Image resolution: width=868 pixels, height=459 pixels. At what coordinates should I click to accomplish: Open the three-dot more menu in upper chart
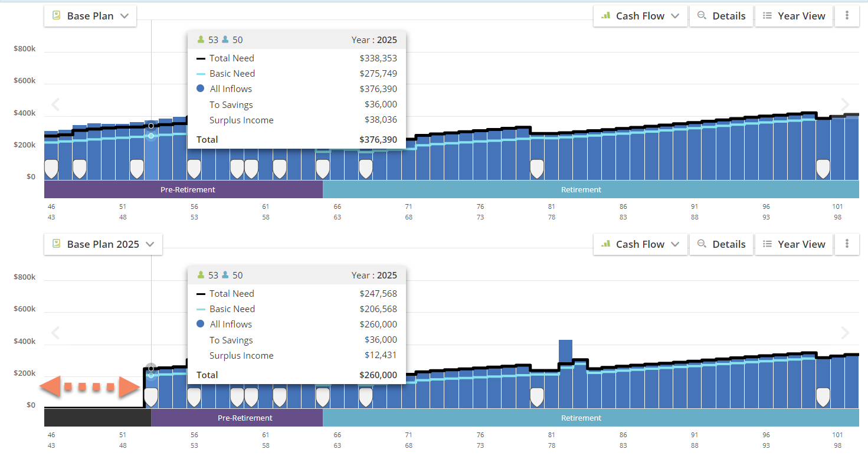tap(847, 16)
